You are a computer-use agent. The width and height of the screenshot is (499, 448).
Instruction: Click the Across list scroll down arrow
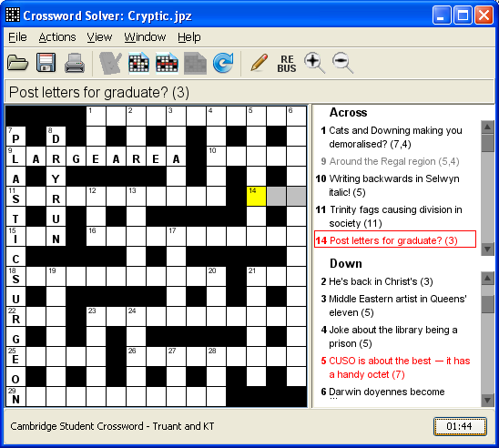(487, 249)
